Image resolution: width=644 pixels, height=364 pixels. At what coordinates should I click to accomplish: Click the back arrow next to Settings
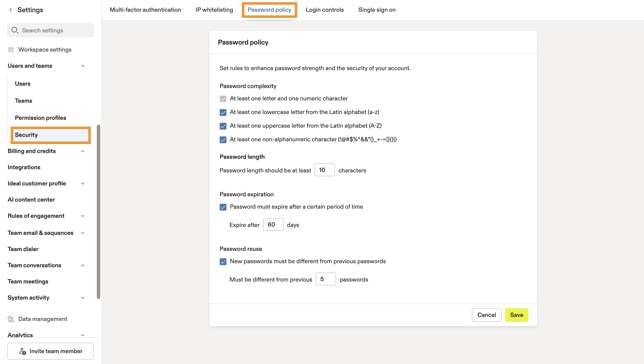[x=10, y=10]
